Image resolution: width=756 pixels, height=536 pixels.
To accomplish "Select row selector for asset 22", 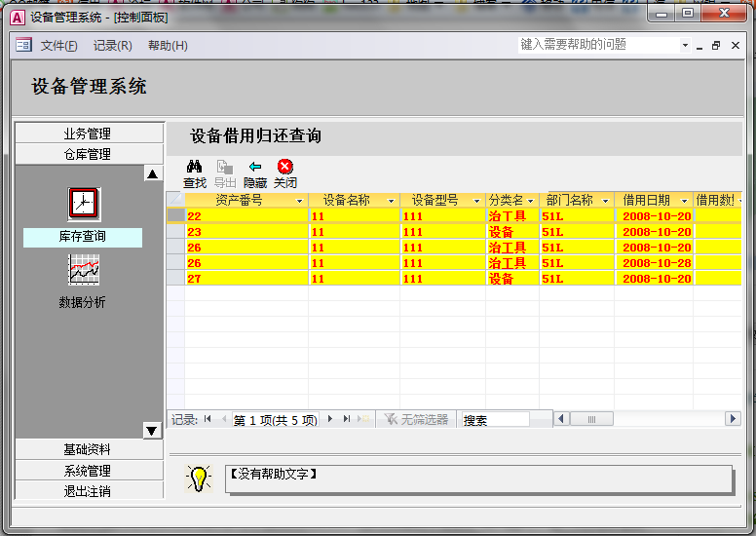I will tap(176, 215).
